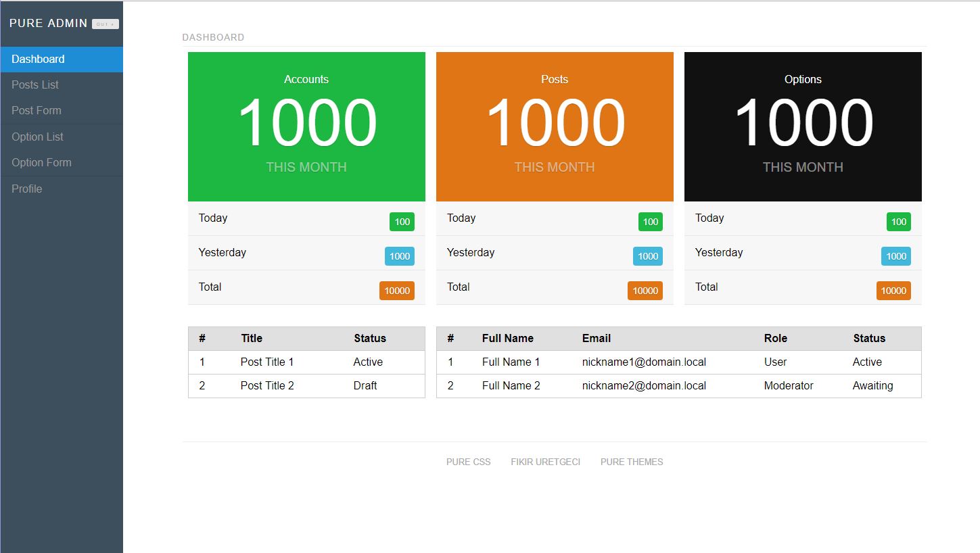Open Option Form in the sidebar

[x=62, y=163]
